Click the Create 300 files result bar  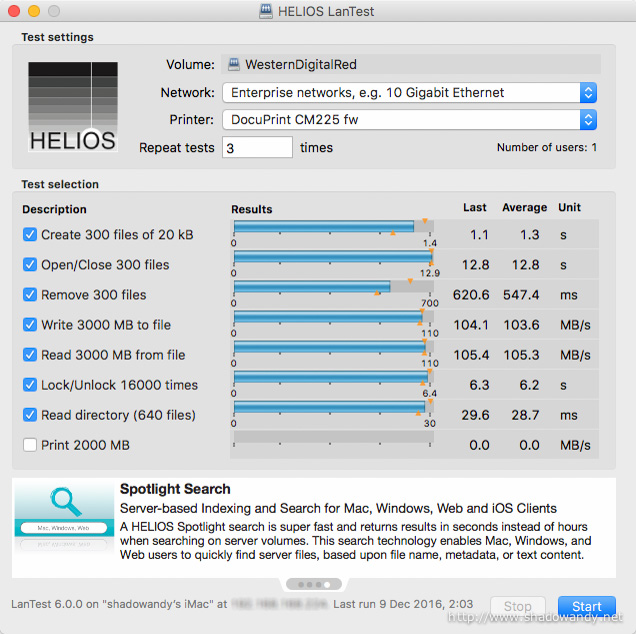(x=333, y=226)
